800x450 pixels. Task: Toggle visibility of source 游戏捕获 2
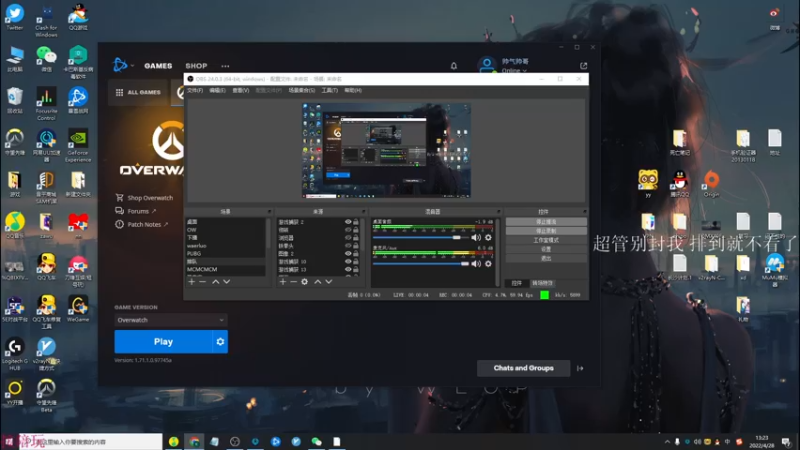pos(348,222)
